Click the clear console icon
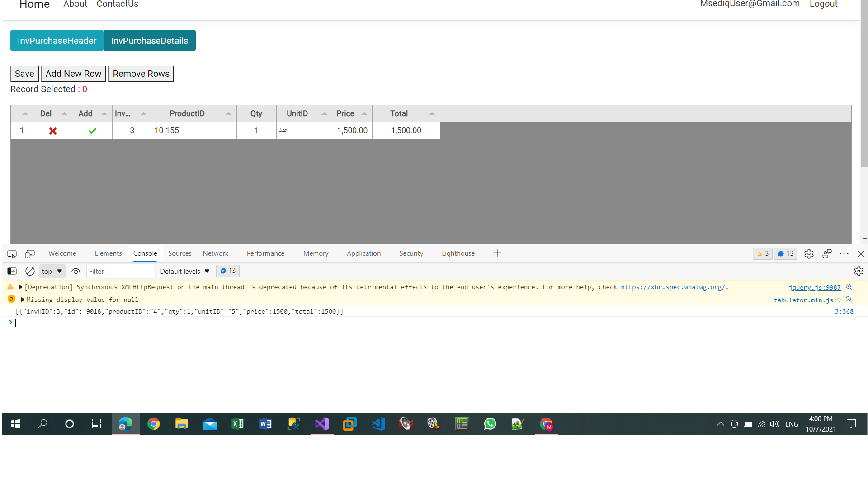Image resolution: width=868 pixels, height=488 pixels. [x=30, y=271]
